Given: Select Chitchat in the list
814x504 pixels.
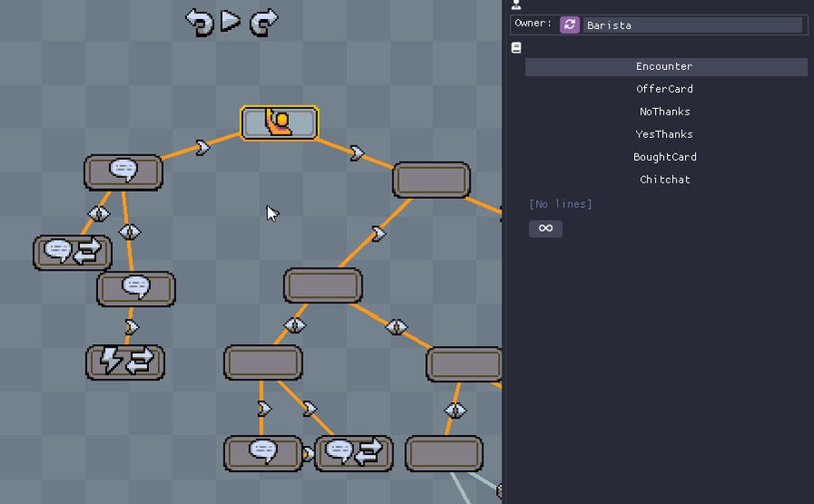Looking at the screenshot, I should (x=666, y=180).
